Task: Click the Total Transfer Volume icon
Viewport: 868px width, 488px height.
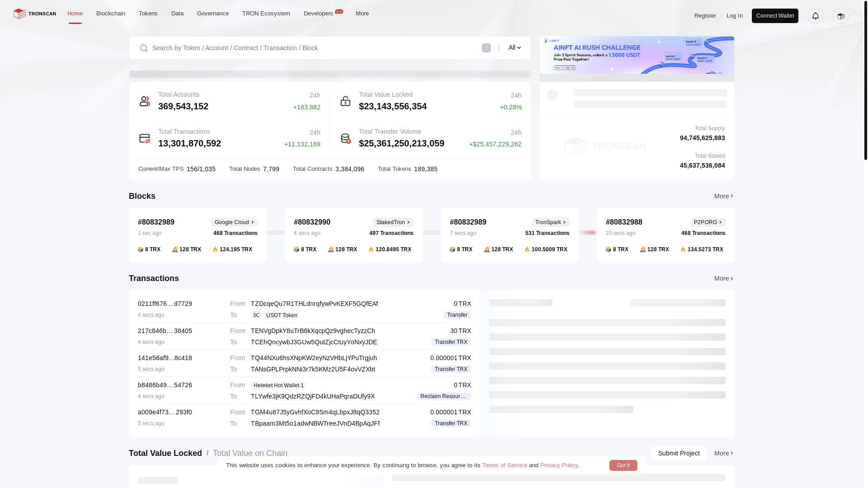Action: pos(345,138)
